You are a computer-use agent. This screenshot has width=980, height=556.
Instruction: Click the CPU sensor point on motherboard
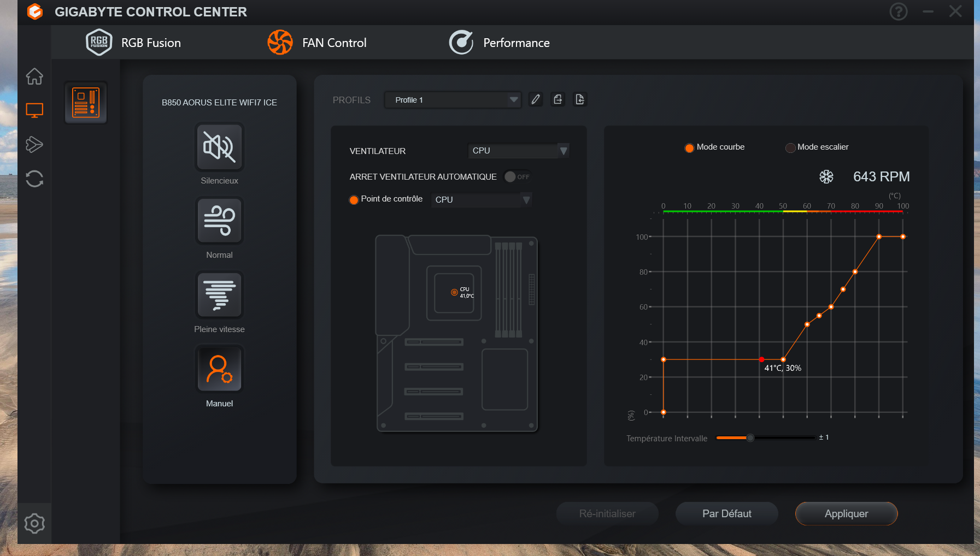pos(454,292)
